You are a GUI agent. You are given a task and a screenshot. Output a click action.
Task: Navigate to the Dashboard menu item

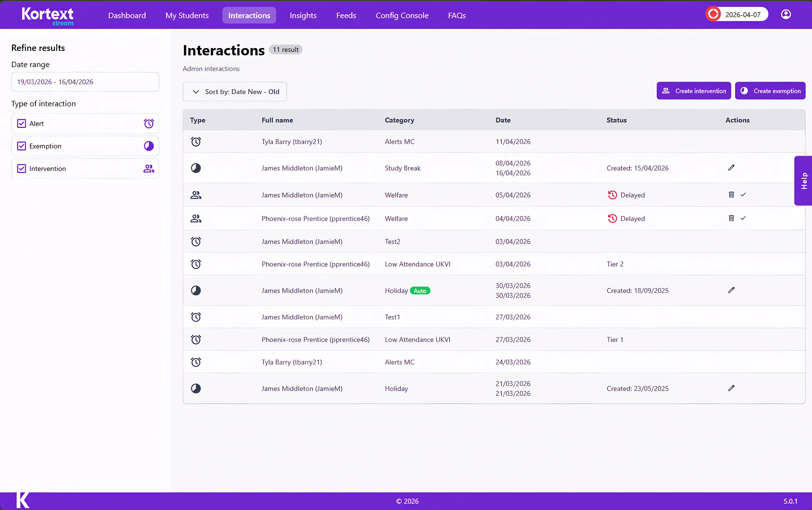(x=127, y=15)
